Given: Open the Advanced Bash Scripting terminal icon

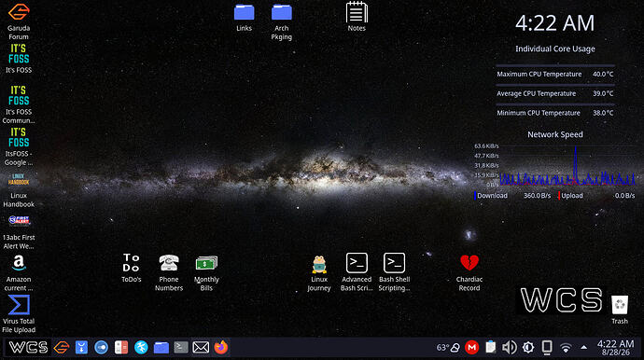Looking at the screenshot, I should click(x=357, y=263).
